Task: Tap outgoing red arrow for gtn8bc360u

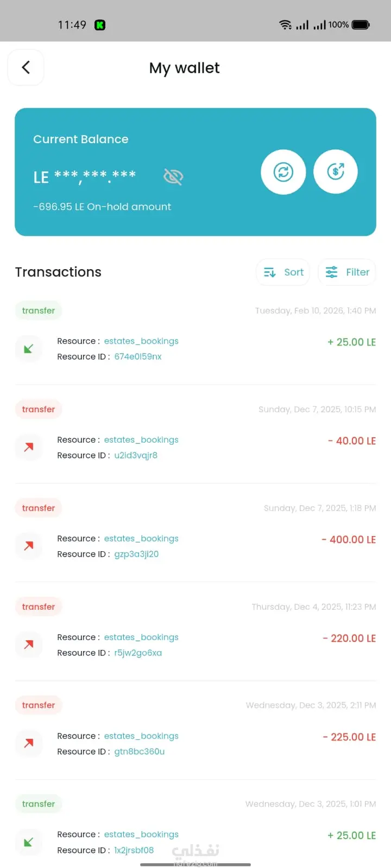Action: pyautogui.click(x=29, y=743)
